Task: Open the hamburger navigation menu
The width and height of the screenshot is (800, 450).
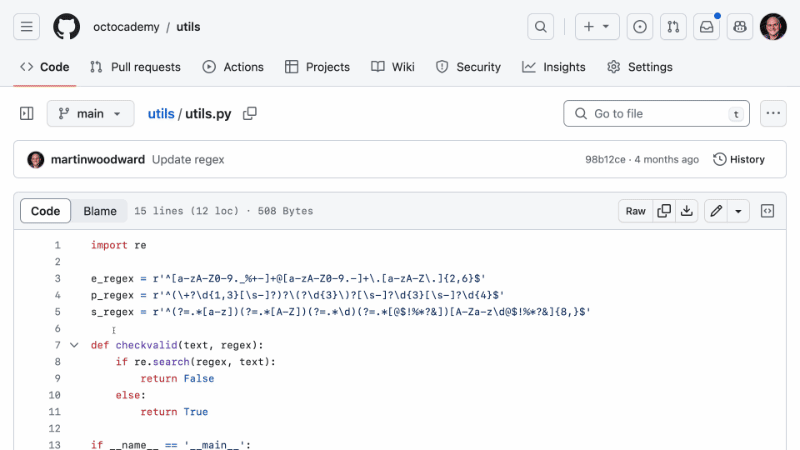Action: click(x=27, y=27)
